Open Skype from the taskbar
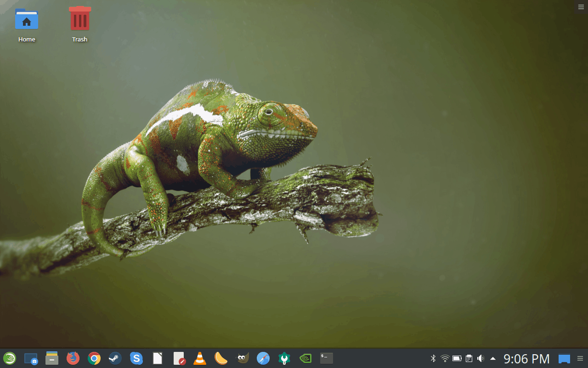Viewport: 588px width, 368px height. (136, 358)
